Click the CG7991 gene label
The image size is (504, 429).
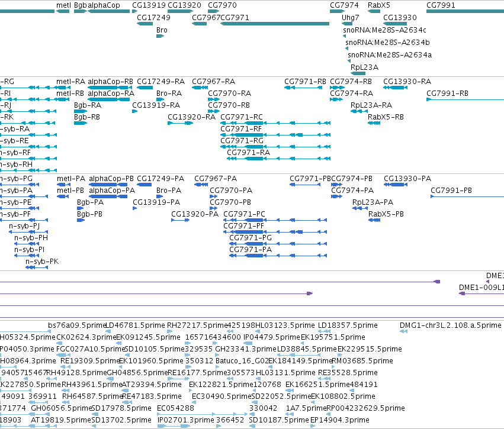(x=441, y=5)
